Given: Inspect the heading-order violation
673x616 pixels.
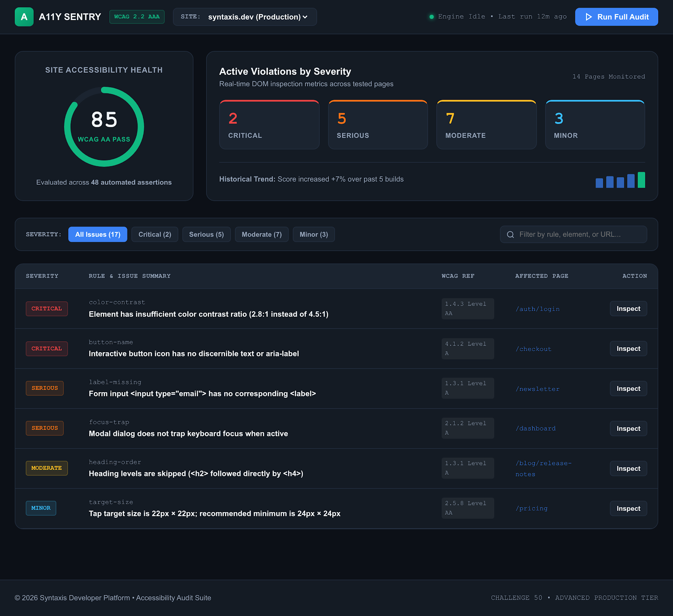Looking at the screenshot, I should click(628, 469).
